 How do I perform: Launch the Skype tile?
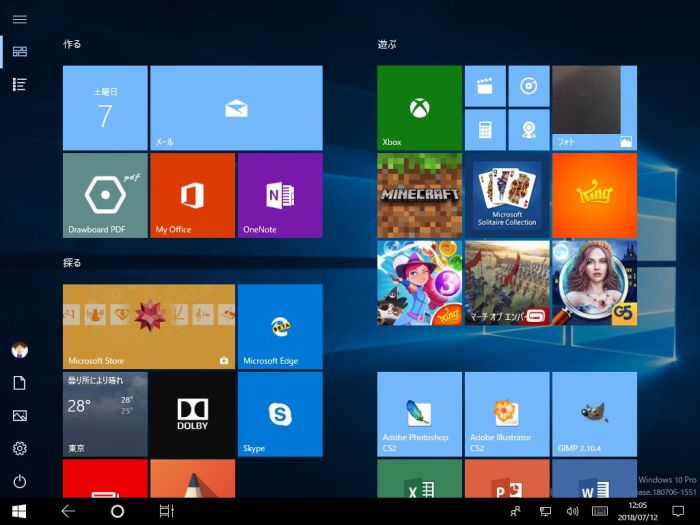[x=280, y=414]
